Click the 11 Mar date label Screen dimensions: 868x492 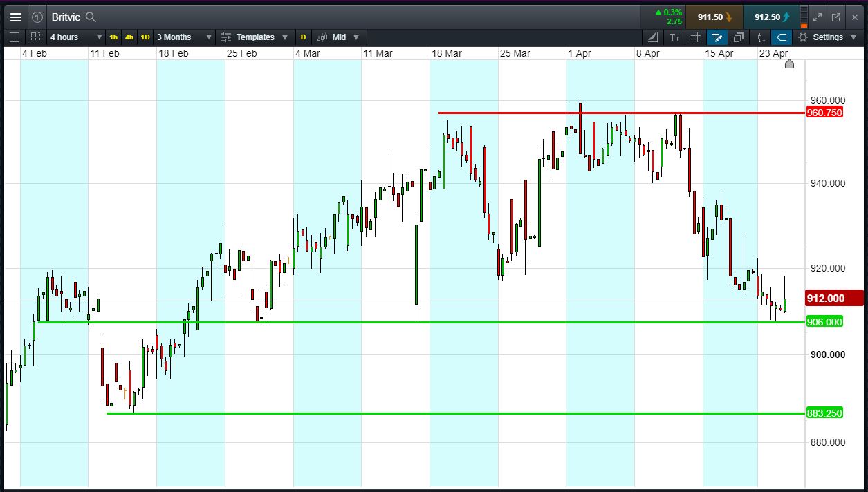(378, 53)
